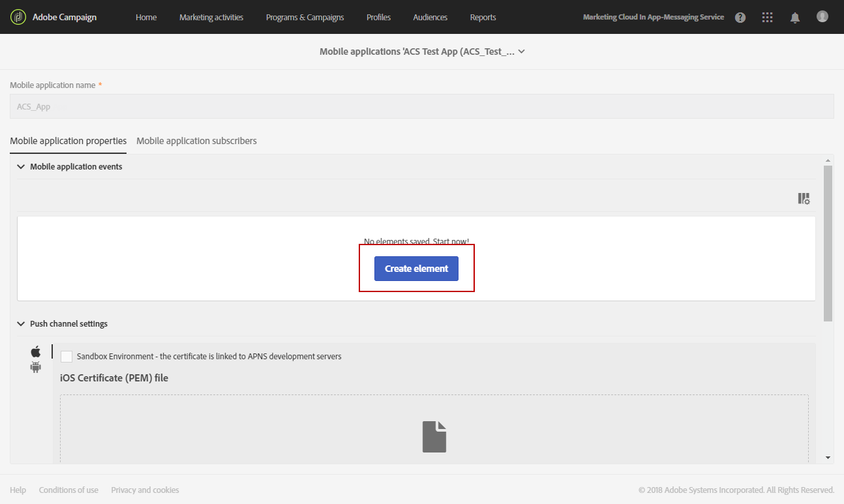Viewport: 844px width, 504px height.
Task: Select the Android platform icon
Action: pyautogui.click(x=36, y=367)
